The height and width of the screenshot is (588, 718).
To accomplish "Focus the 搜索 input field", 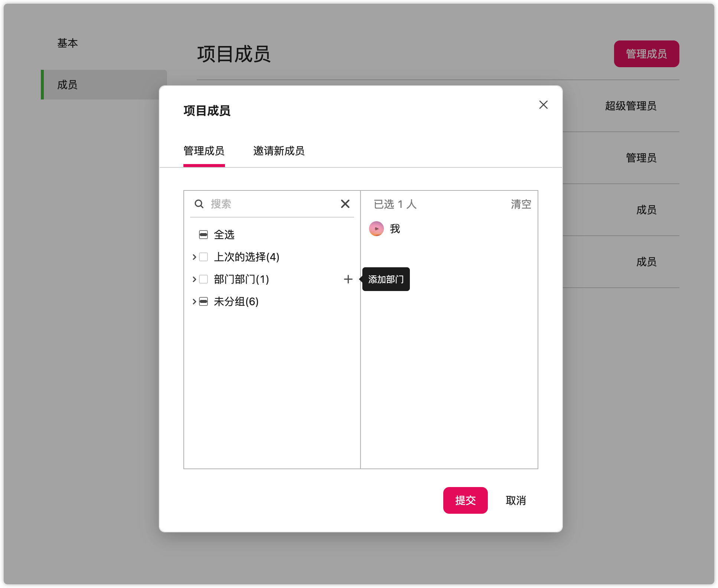I will click(x=273, y=204).
